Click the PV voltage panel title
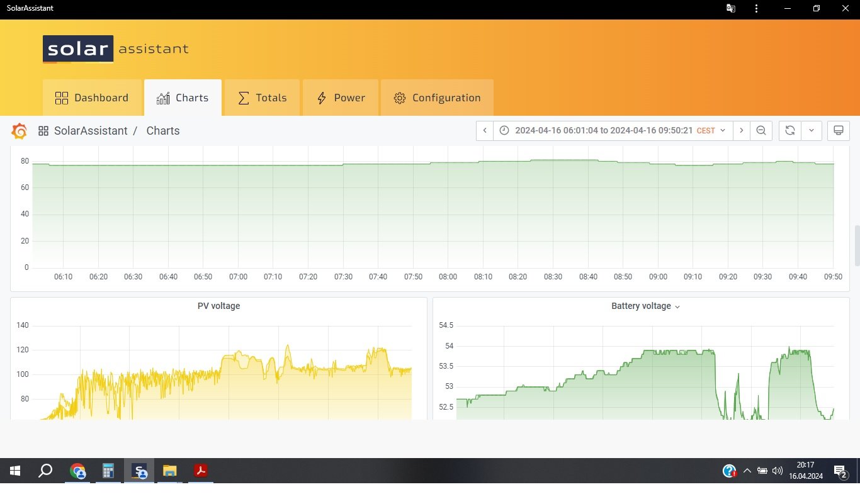This screenshot has height=504, width=860. pyautogui.click(x=218, y=306)
